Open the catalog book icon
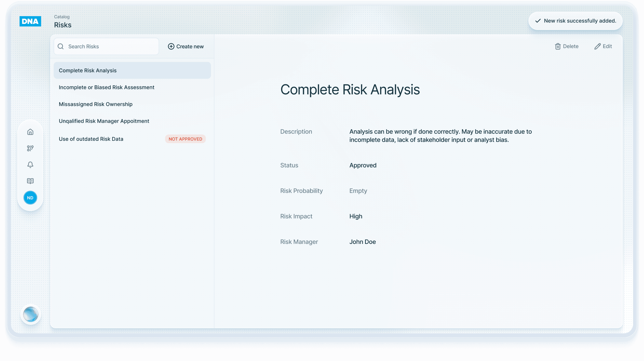Screen dimensions: 644x361 [30, 181]
